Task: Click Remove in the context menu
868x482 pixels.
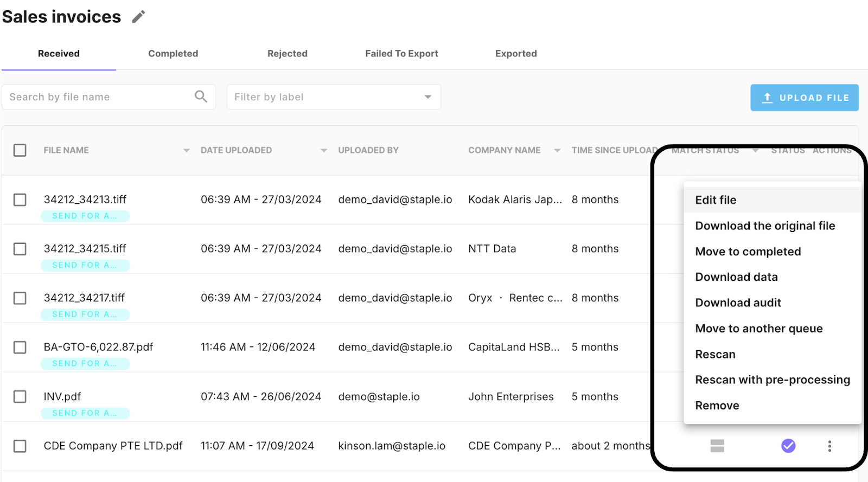Action: [x=773, y=406]
